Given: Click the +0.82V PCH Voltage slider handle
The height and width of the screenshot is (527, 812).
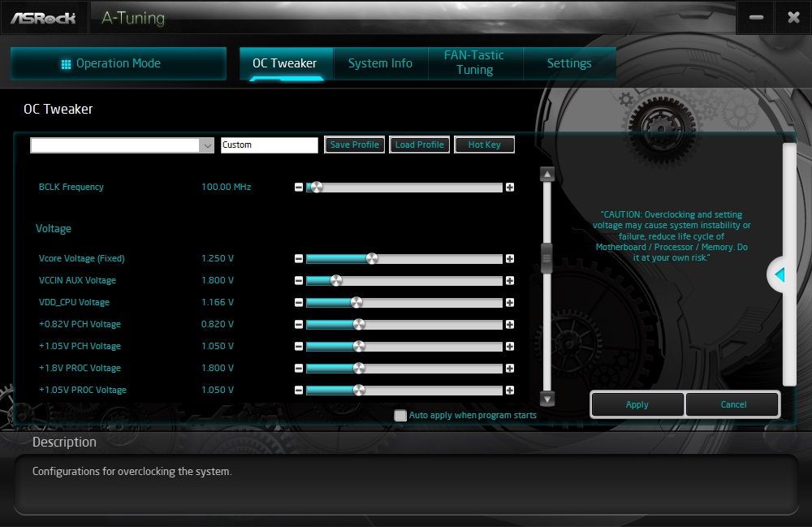Looking at the screenshot, I should pyautogui.click(x=359, y=324).
